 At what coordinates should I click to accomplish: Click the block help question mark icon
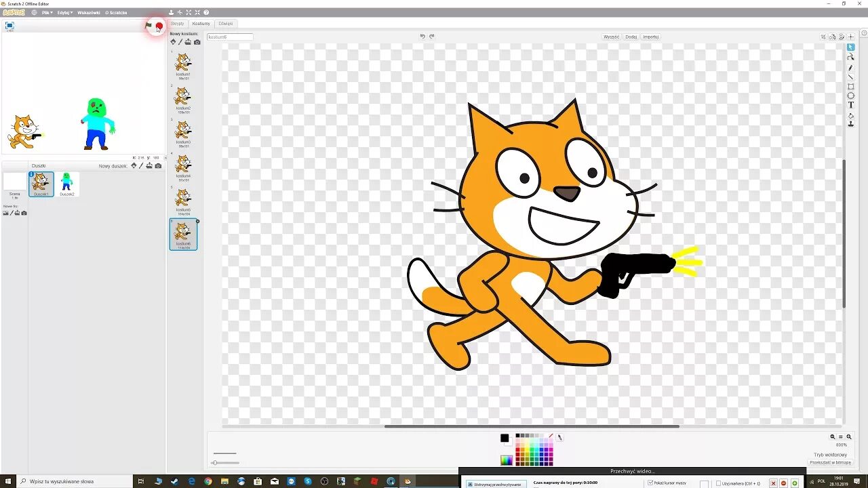tap(206, 12)
